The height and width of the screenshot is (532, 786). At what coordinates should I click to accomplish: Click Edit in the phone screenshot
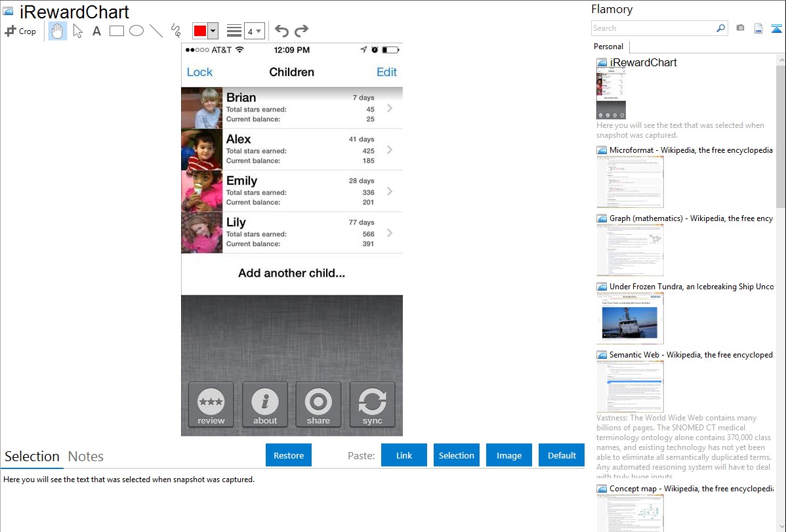[386, 72]
